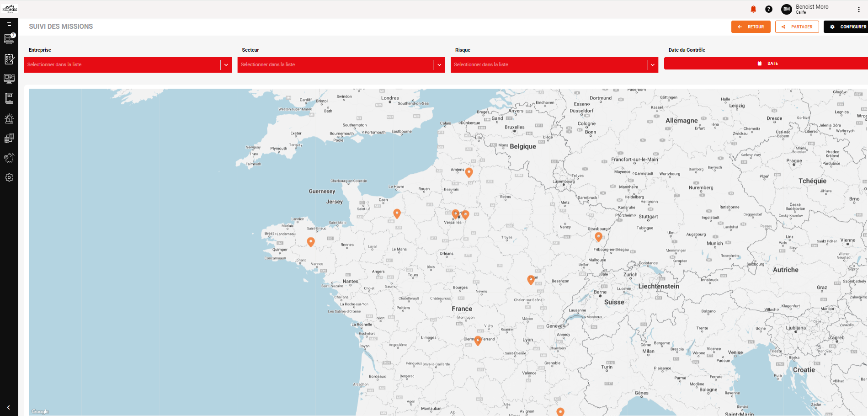The width and height of the screenshot is (868, 416).
Task: Click the map marker near Avignon at bottom
Action: click(560, 411)
